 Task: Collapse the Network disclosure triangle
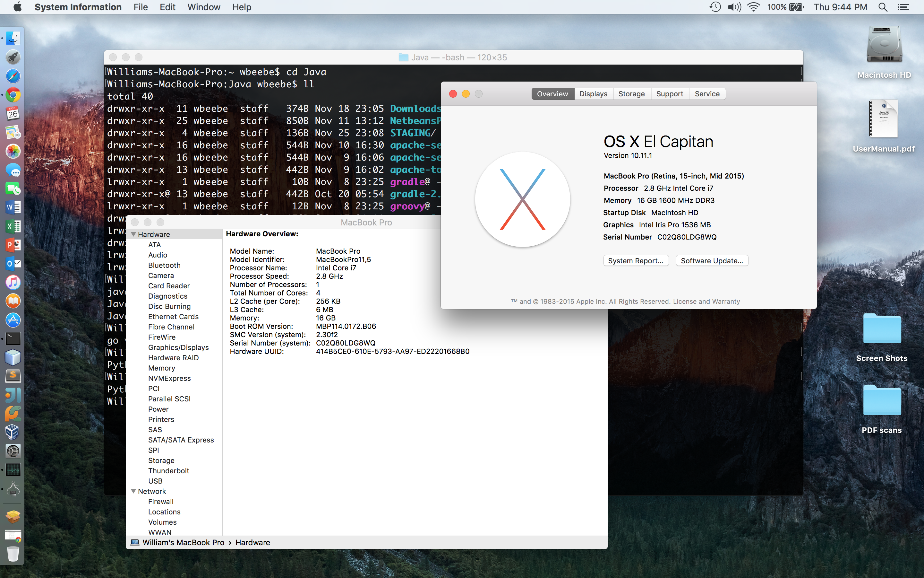point(133,491)
